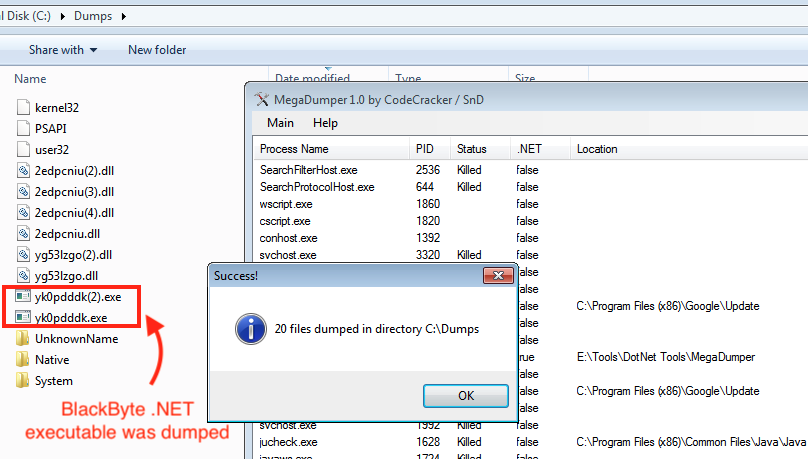Open the Share with dropdown

[63, 50]
